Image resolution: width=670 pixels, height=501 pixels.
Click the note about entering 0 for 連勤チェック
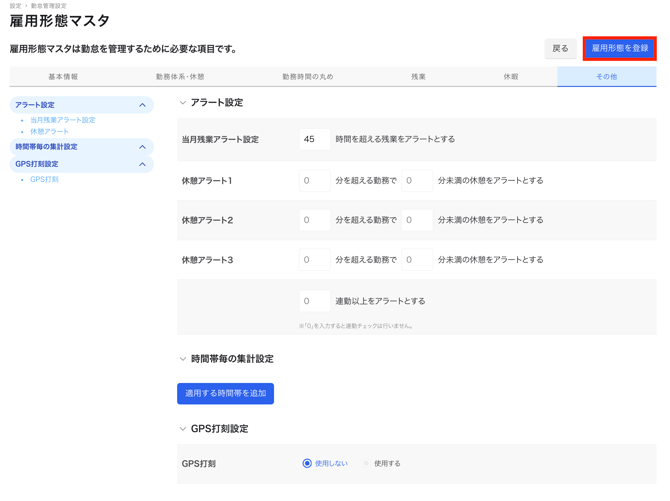[x=356, y=326]
